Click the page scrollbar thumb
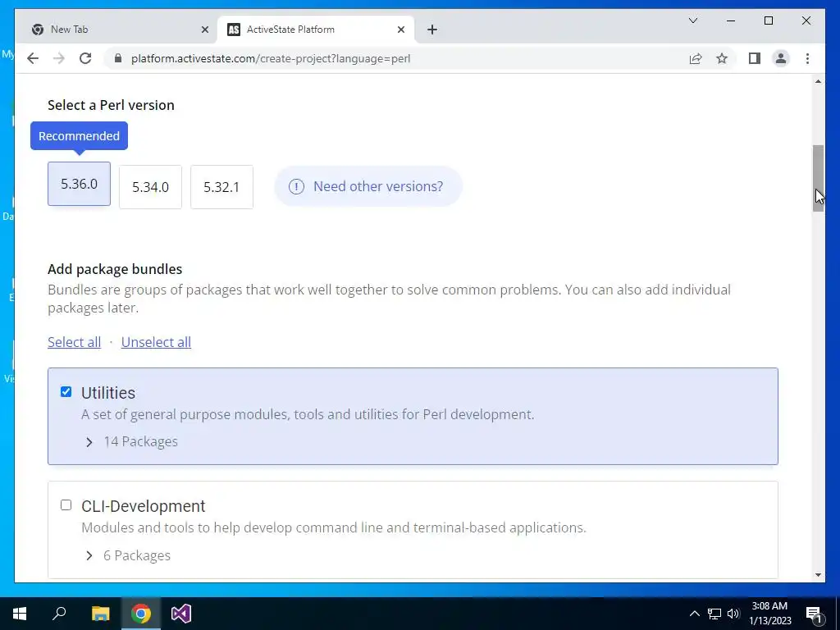This screenshot has width=840, height=630. [818, 178]
